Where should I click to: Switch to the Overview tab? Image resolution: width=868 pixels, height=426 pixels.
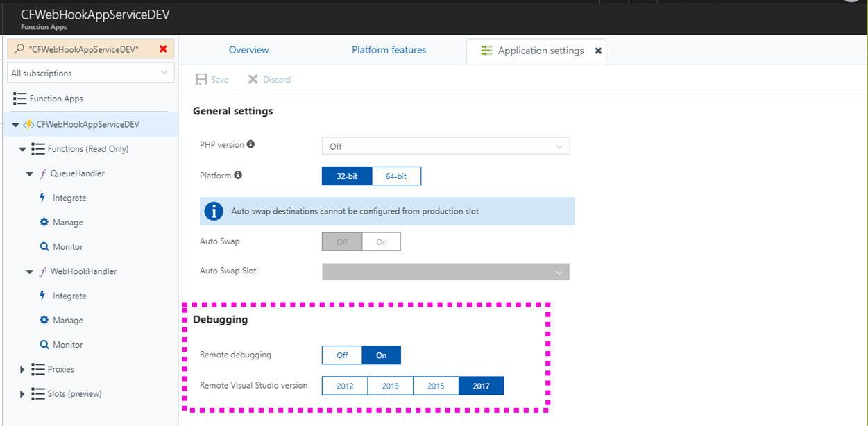tap(249, 50)
